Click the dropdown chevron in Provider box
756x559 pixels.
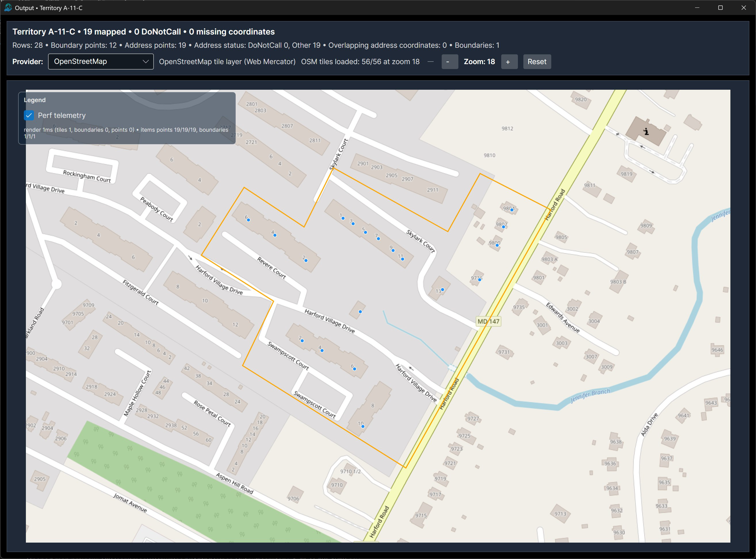[146, 62]
